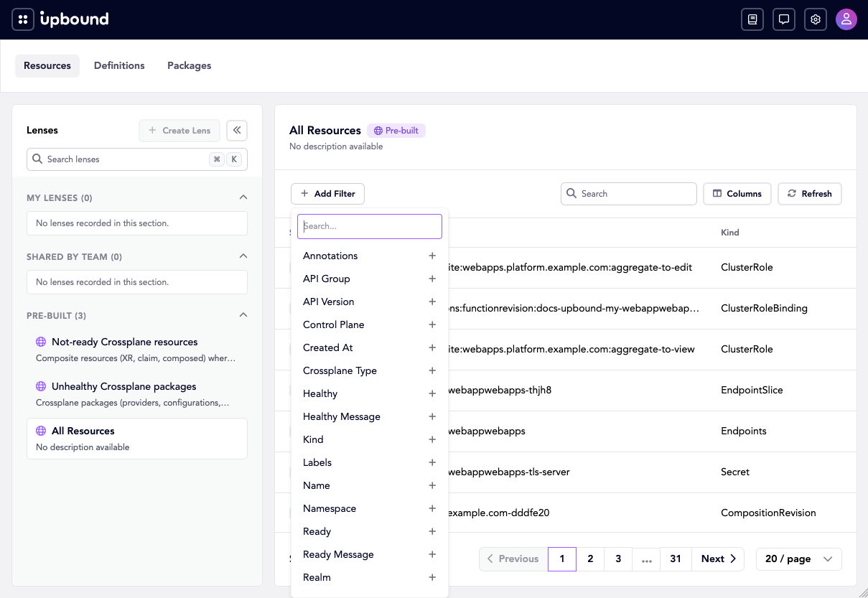Open Not-ready Crossplane resources lens

137,350
